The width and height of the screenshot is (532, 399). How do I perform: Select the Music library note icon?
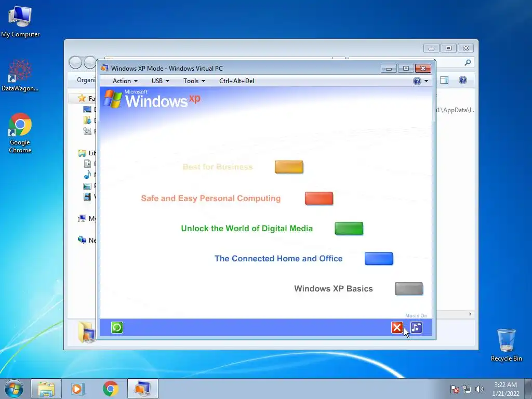coord(87,175)
